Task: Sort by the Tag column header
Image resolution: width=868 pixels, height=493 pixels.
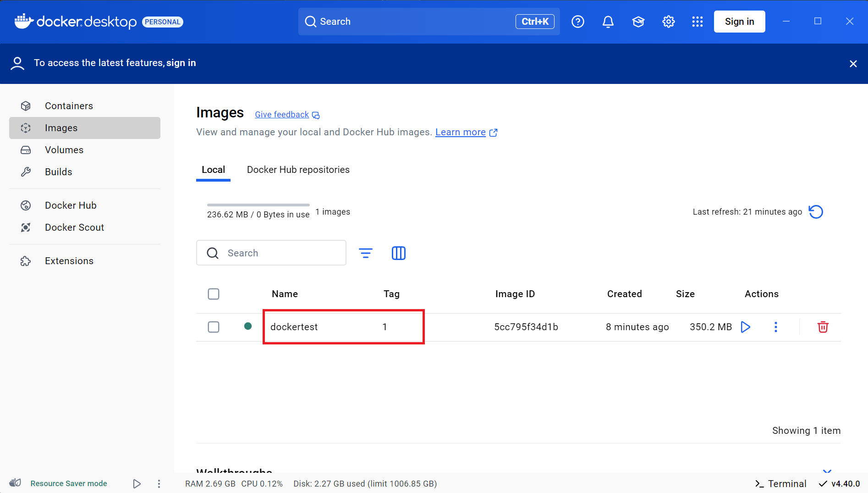Action: click(391, 294)
